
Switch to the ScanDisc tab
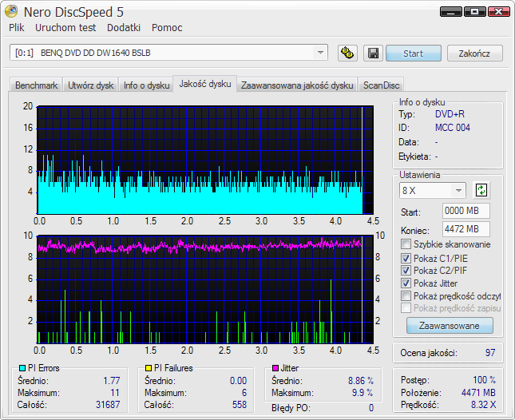[x=381, y=85]
